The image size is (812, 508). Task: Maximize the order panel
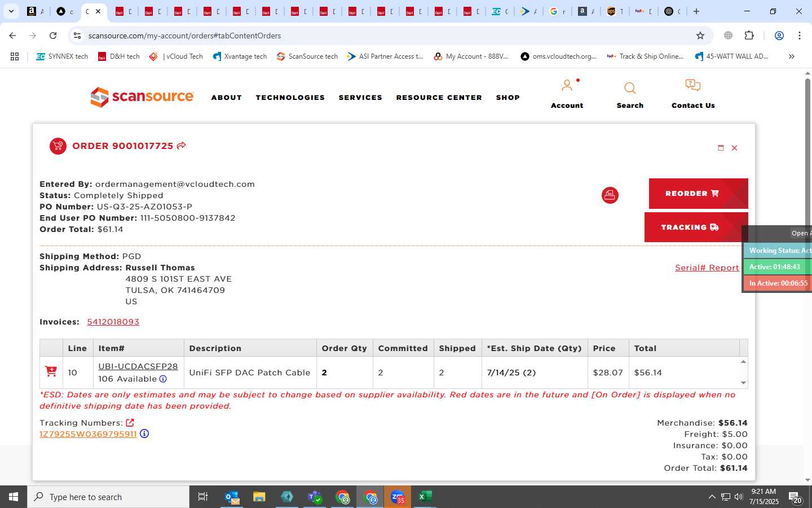coord(721,148)
